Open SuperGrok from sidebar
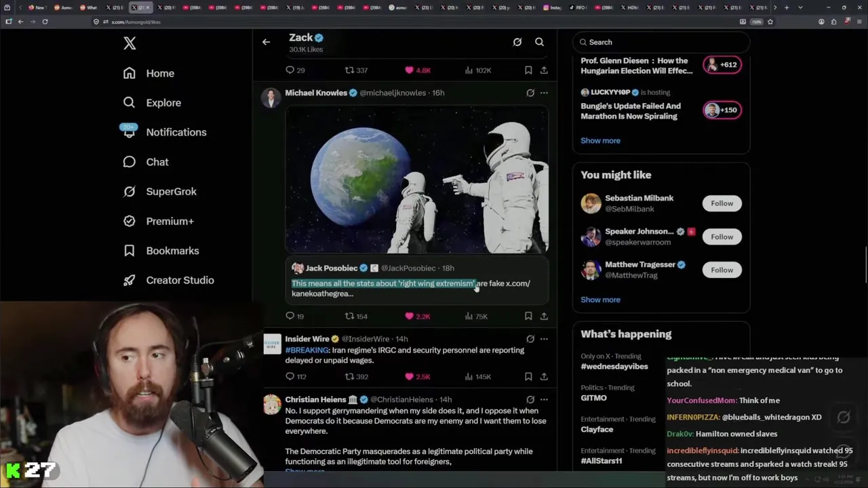This screenshot has height=488, width=868. (172, 192)
